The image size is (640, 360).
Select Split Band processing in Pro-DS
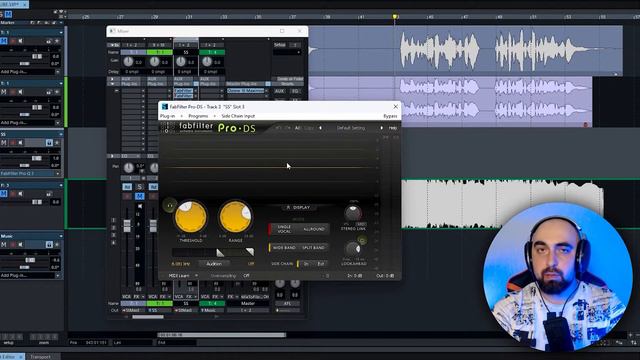[313, 248]
